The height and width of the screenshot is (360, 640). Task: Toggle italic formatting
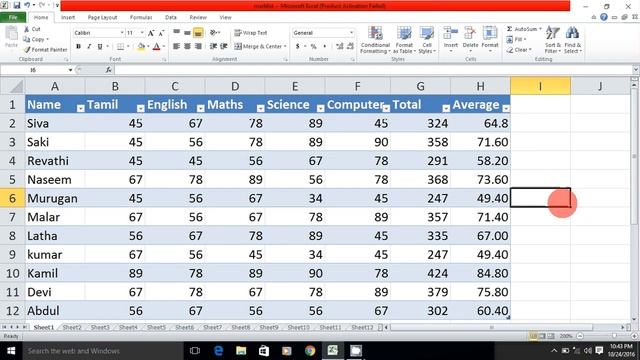89,47
